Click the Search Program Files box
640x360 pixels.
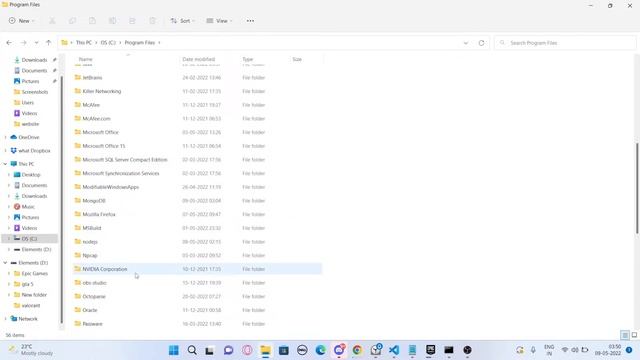click(565, 43)
